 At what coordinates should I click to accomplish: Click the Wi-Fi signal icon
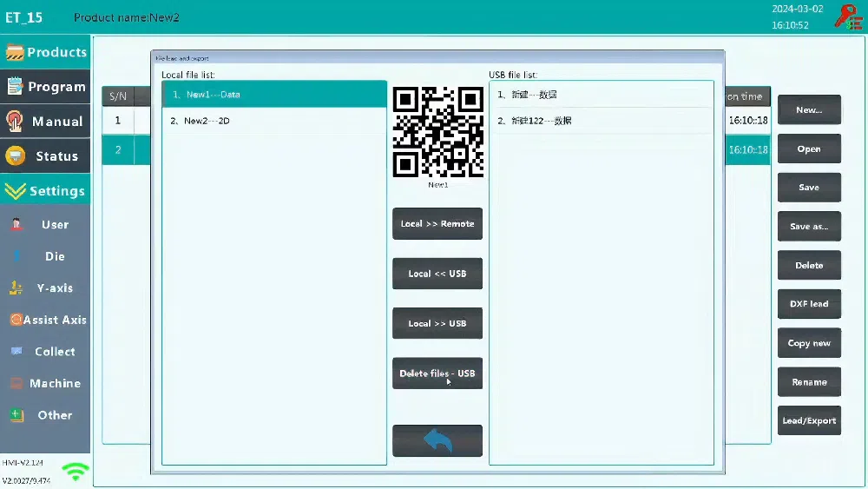(x=76, y=472)
